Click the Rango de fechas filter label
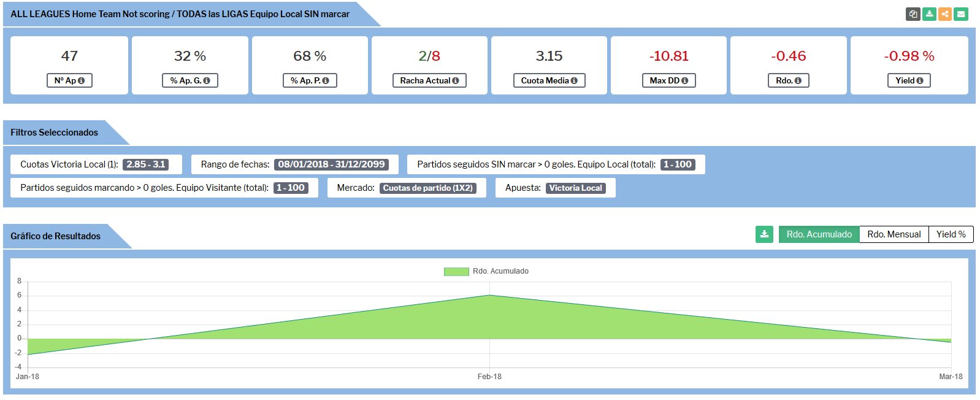This screenshot has height=400, width=980. point(235,164)
